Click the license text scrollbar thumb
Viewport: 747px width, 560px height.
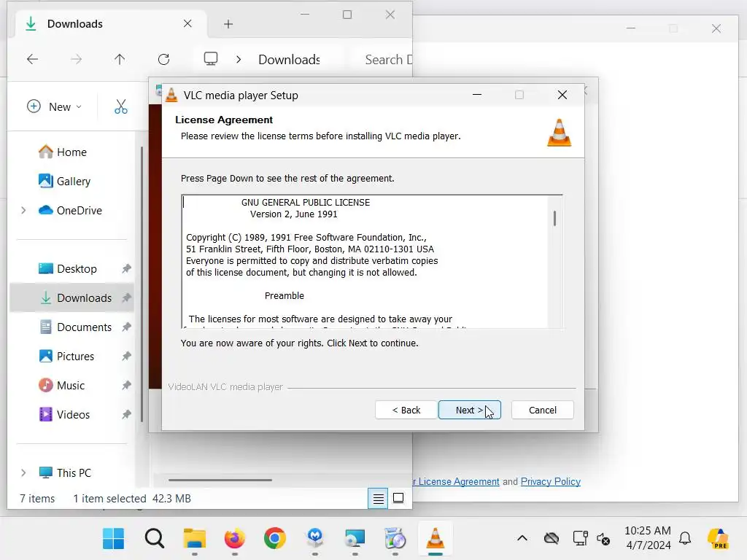pyautogui.click(x=554, y=219)
